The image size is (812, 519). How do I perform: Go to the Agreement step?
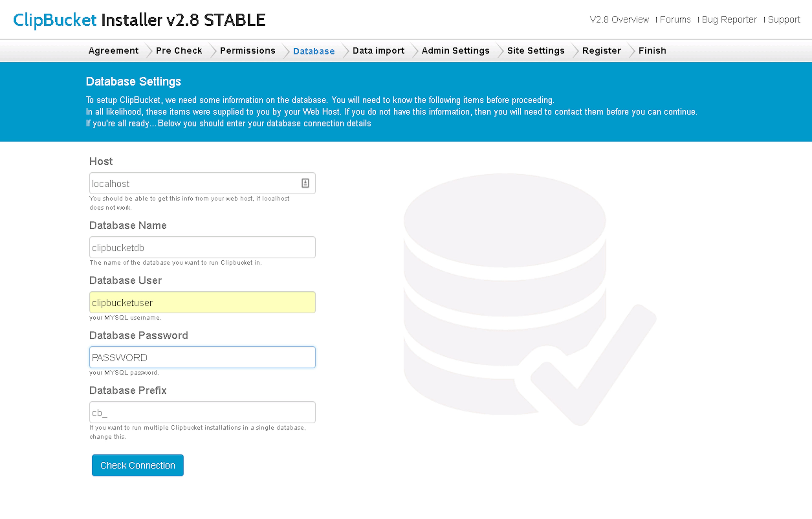point(113,51)
